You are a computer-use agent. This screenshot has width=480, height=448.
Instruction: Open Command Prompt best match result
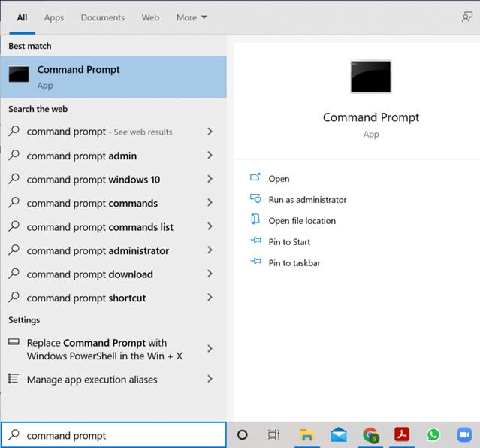click(113, 77)
